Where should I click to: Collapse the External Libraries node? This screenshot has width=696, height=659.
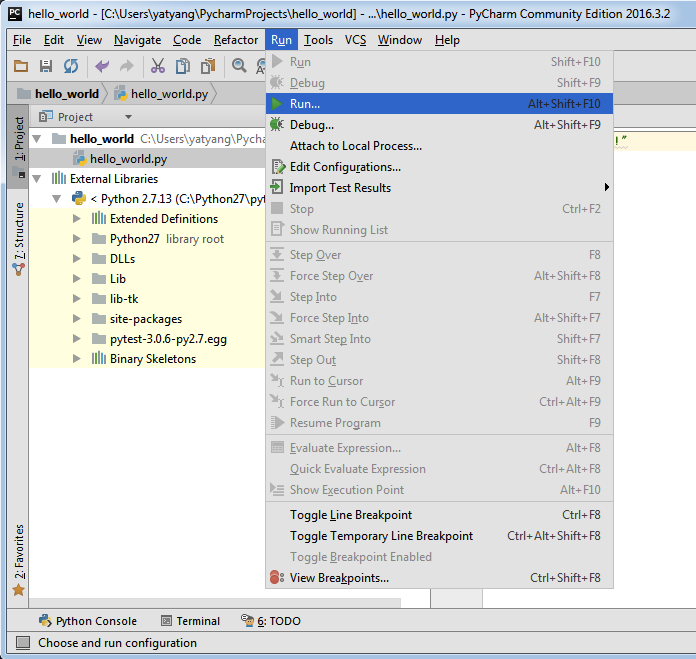(x=37, y=179)
